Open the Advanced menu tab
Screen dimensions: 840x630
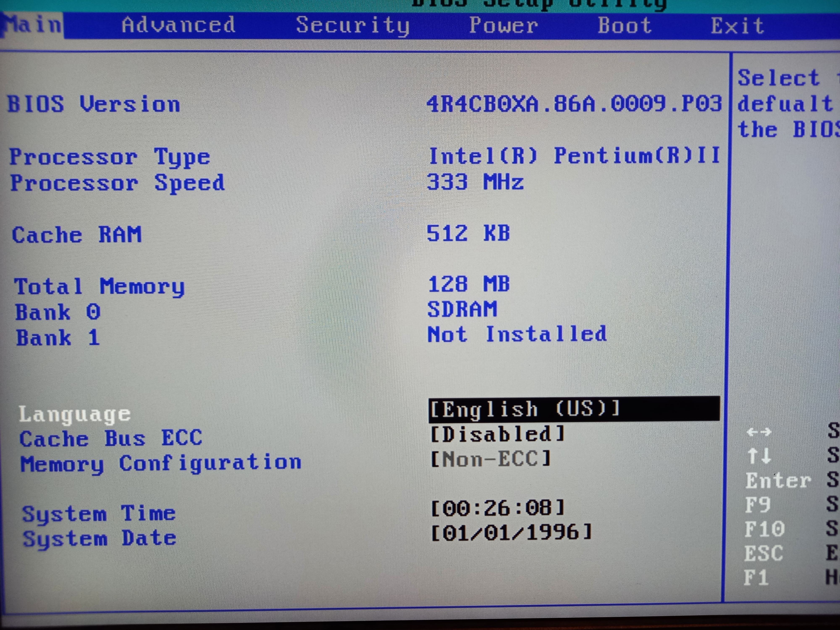coord(178,25)
